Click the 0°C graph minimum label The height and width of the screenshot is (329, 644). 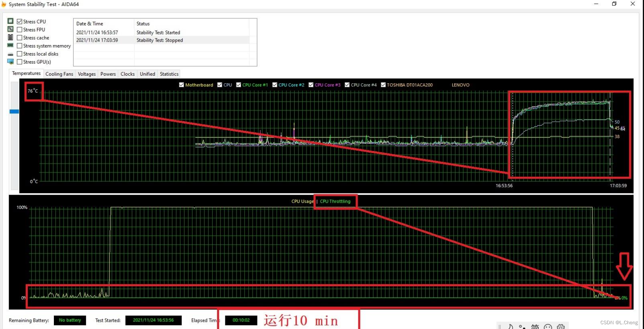coord(34,182)
